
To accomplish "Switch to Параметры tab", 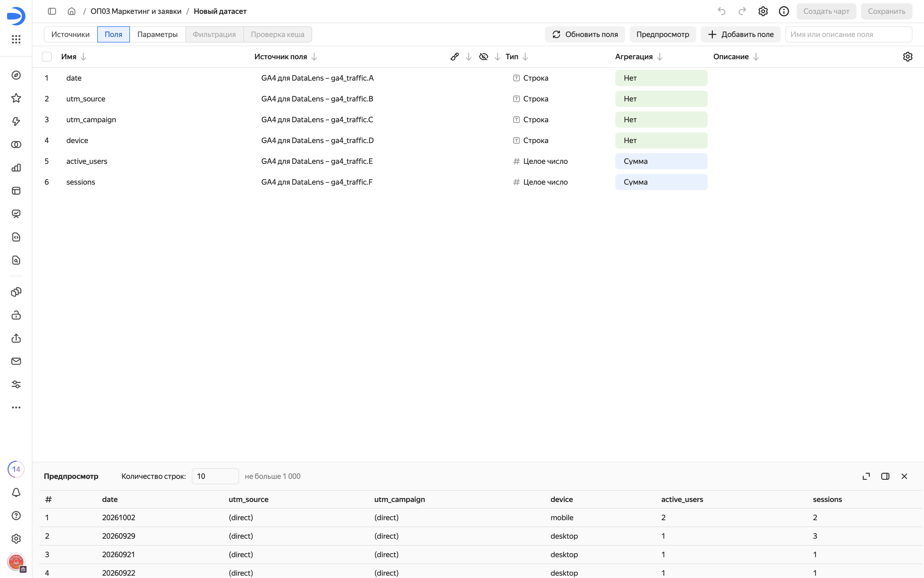I will (157, 34).
